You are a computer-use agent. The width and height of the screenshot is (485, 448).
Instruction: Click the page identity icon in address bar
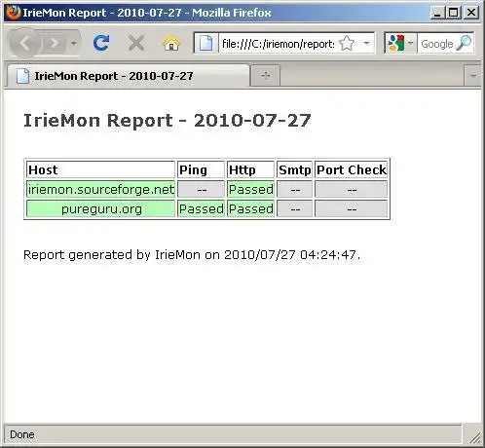pyautogui.click(x=205, y=43)
